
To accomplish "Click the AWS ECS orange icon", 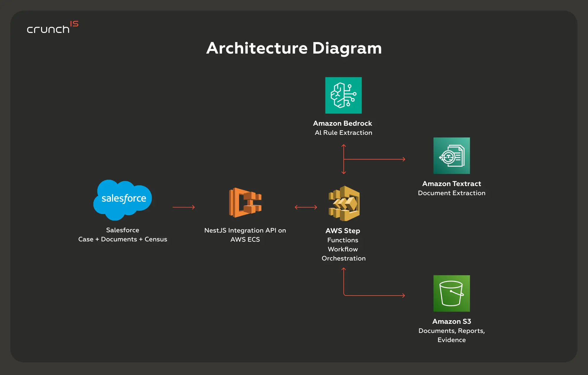I will 245,203.
